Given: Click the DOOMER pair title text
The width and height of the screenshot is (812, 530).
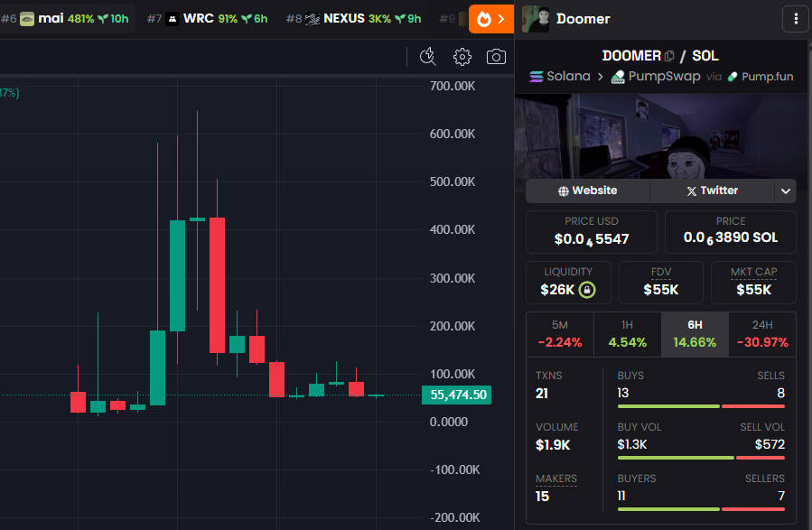Looking at the screenshot, I should tap(631, 56).
